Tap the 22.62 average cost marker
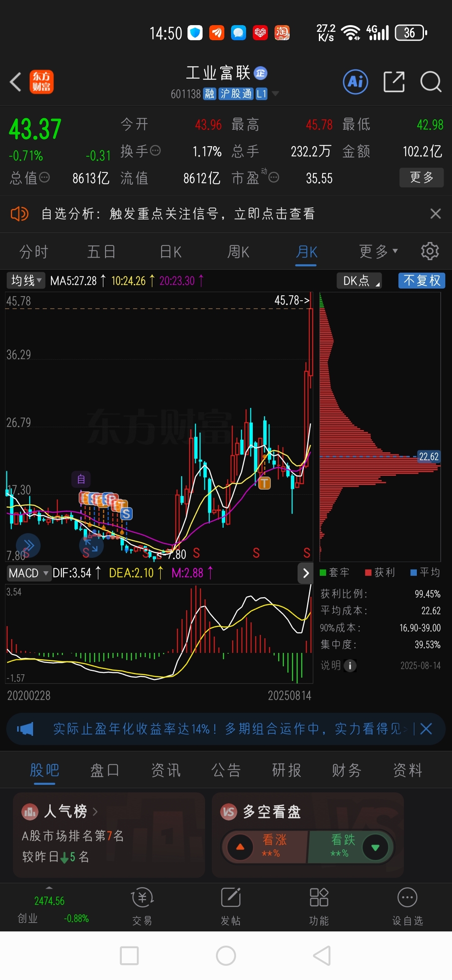This screenshot has height=980, width=452. [x=429, y=456]
